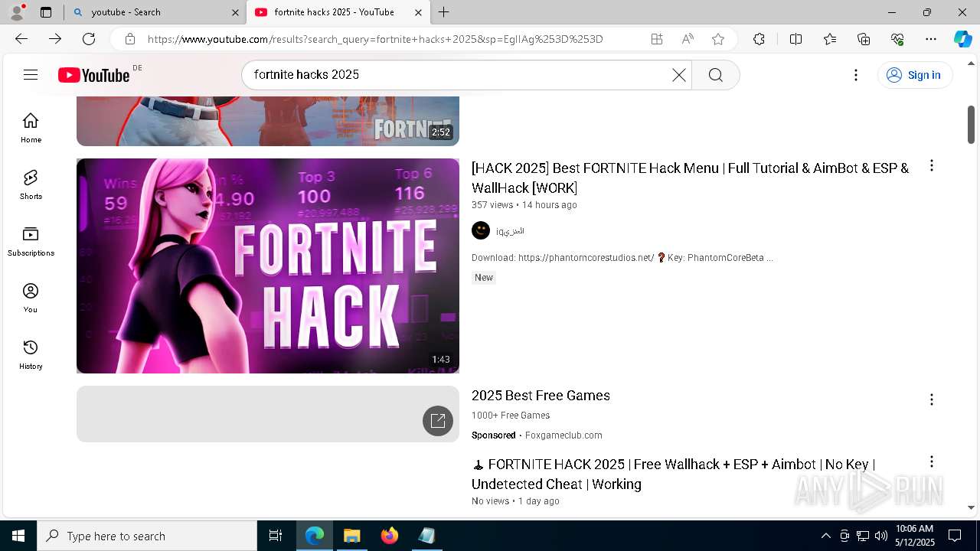980x551 pixels.
Task: Click the Foxgameclub.com sponsor link
Action: click(563, 435)
